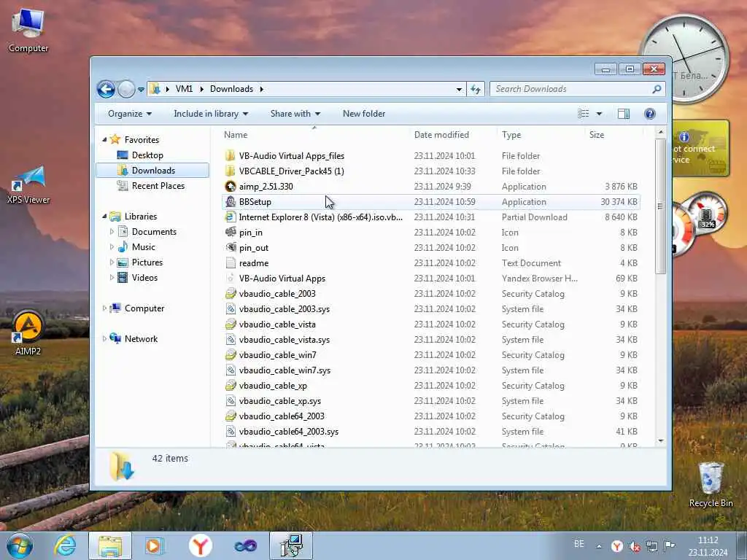
Task: Select the VBCABLE_Driver_Pack45 (1) folder icon
Action: [230, 171]
